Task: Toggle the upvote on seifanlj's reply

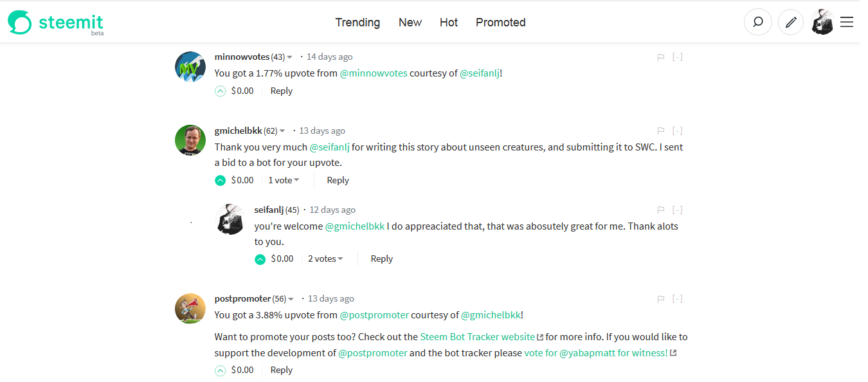Action: click(x=260, y=259)
